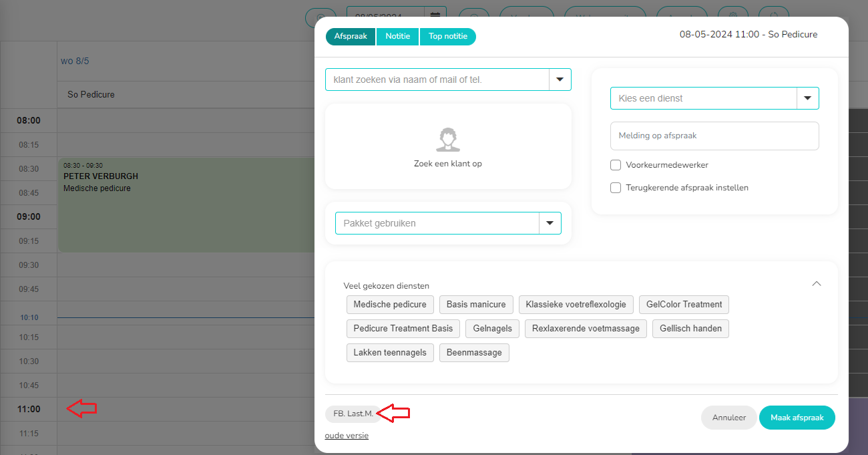Select the GelColor Treatment chip

pos(684,305)
